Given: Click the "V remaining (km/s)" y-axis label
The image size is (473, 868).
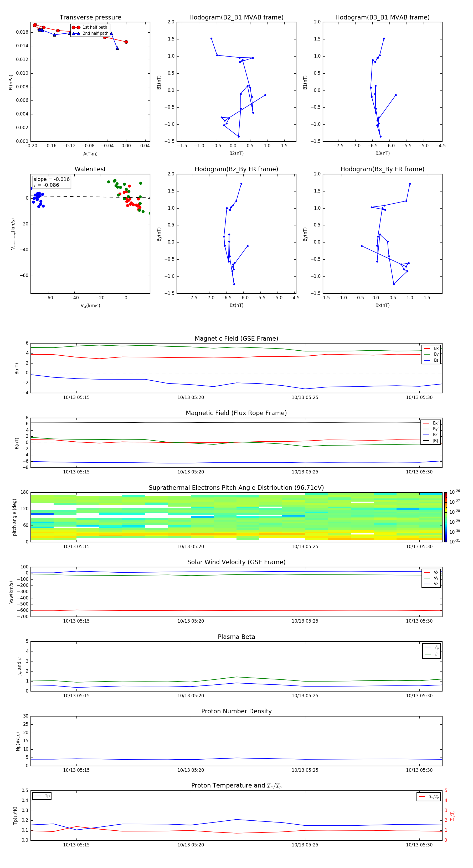Looking at the screenshot, I should [13, 234].
